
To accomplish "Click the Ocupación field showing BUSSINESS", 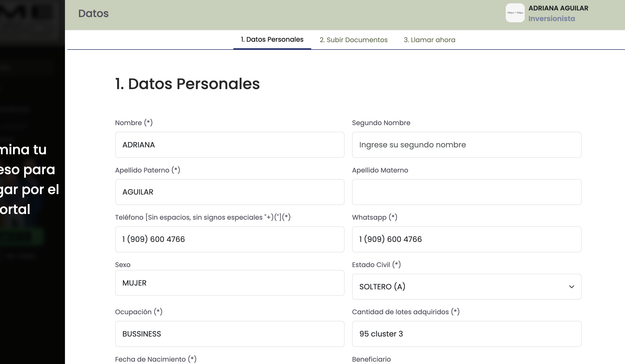I will [230, 334].
